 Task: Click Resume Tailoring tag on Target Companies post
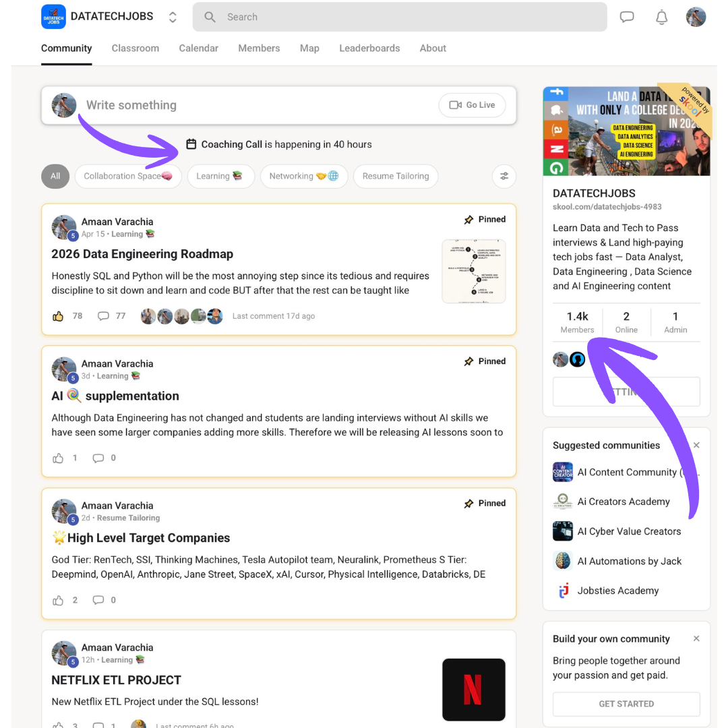[x=128, y=518]
